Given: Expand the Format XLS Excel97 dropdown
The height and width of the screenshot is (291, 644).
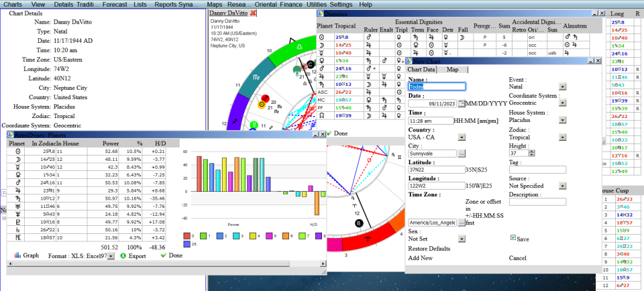Looking at the screenshot, I should coord(111,255).
